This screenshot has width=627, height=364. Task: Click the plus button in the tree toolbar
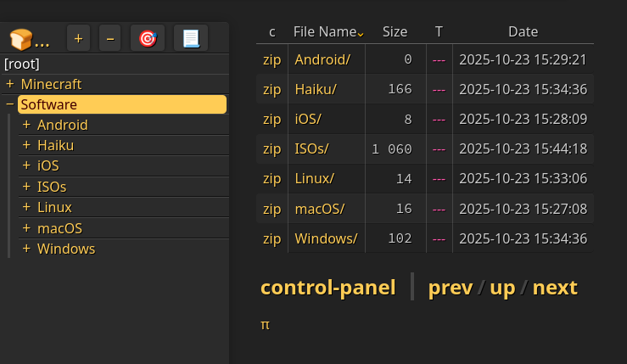coord(79,38)
